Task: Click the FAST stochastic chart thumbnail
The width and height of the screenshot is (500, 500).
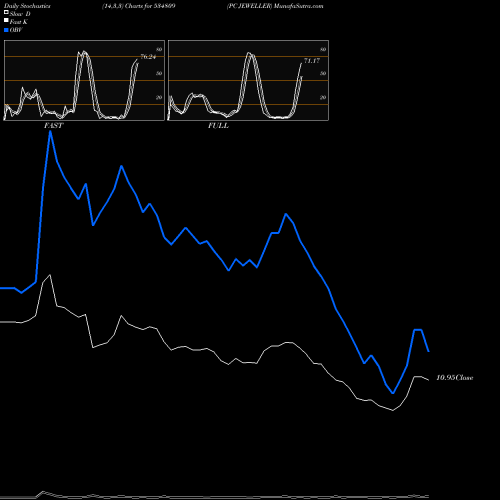Action: (84, 80)
